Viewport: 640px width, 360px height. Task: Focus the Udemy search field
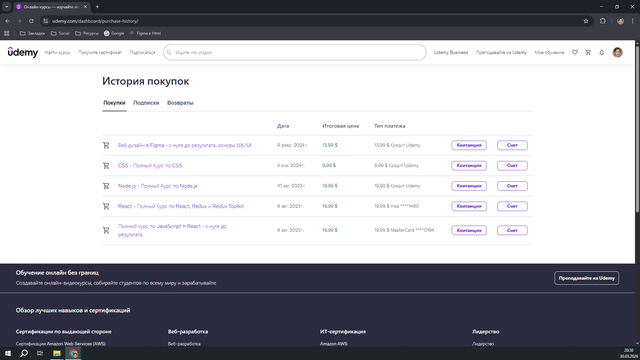(295, 52)
